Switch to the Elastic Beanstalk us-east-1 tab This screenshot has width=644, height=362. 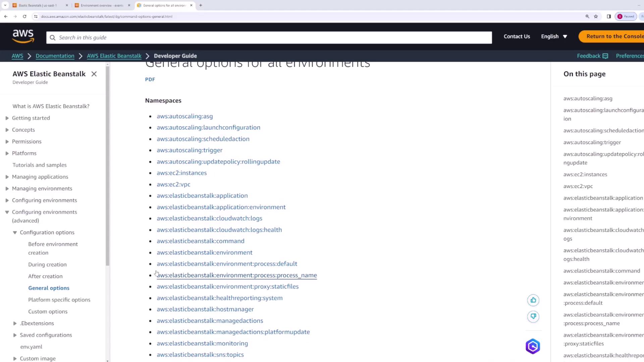[x=38, y=5]
